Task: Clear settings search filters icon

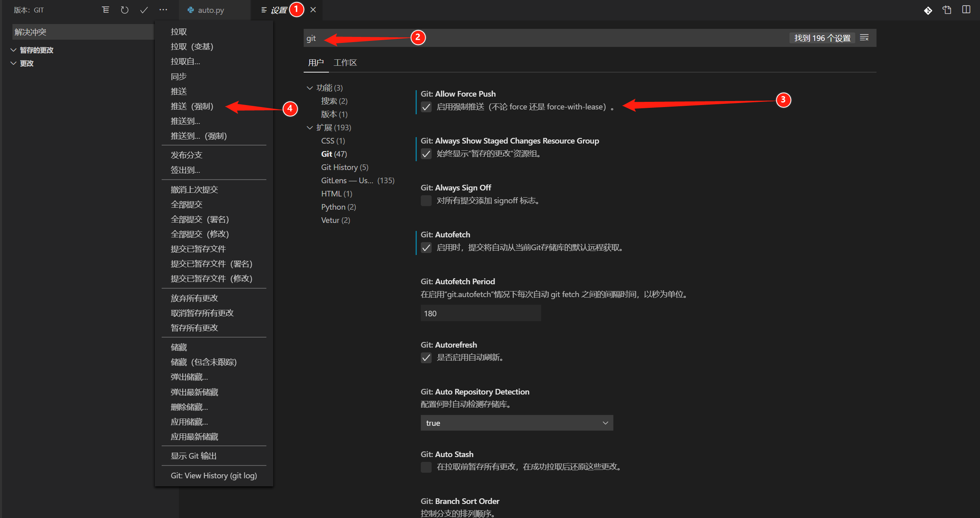Action: (864, 38)
